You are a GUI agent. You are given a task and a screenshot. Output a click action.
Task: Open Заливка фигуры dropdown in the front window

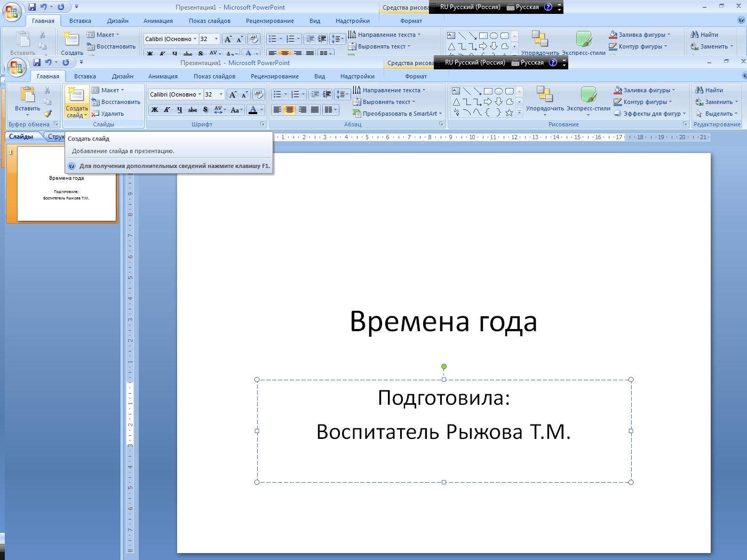click(x=644, y=90)
